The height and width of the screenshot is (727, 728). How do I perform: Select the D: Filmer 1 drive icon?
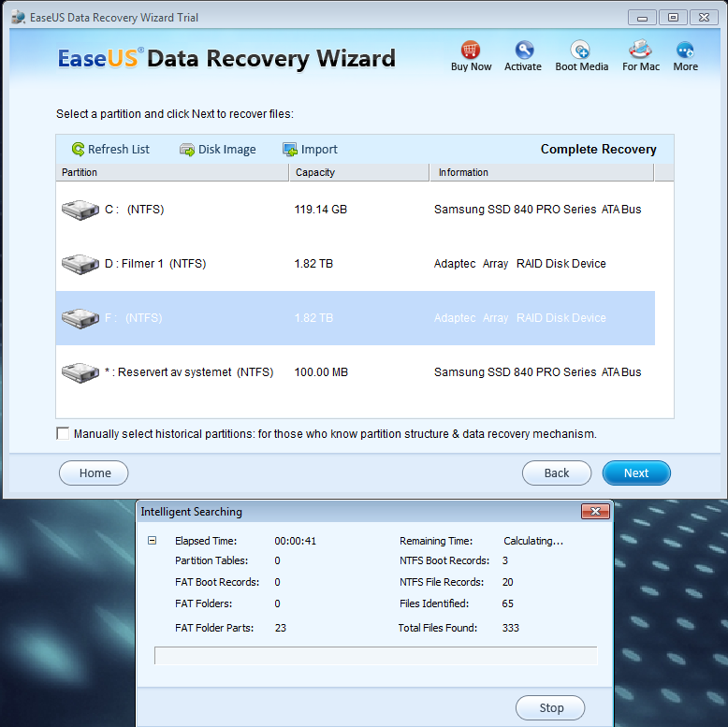[80, 264]
